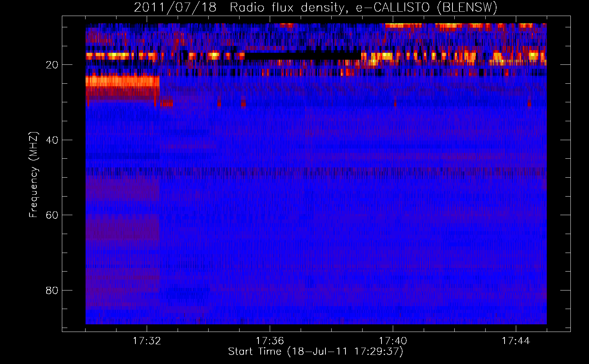Click the 17:44 time tick label
Screen dimensions: 589x364
click(516, 341)
